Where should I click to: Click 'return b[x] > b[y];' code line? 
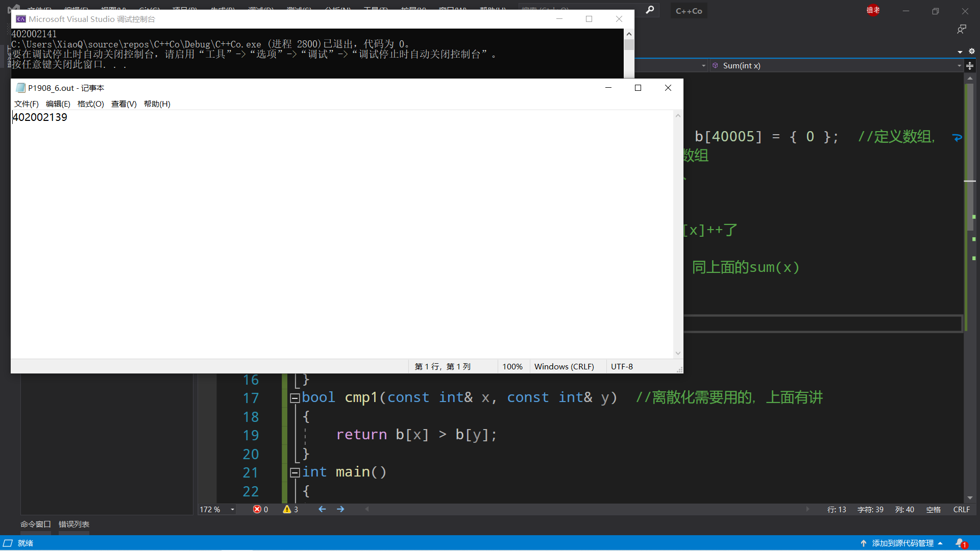click(x=416, y=435)
